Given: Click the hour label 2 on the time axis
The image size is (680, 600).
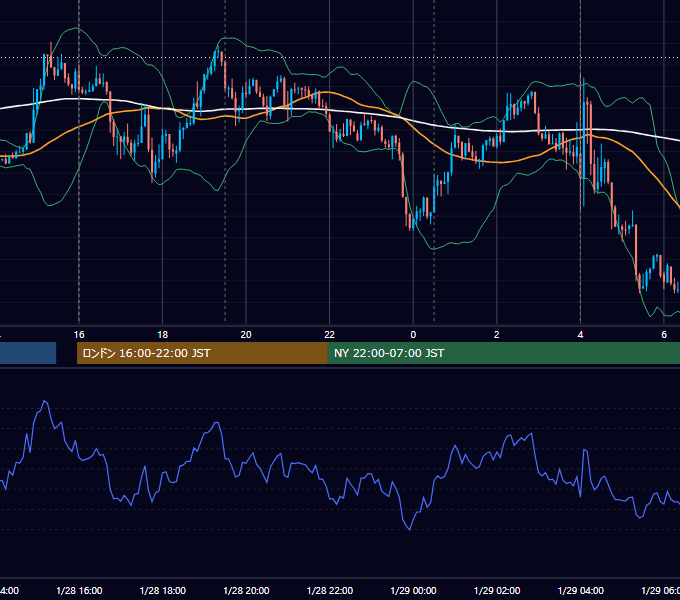Looking at the screenshot, I should [497, 335].
